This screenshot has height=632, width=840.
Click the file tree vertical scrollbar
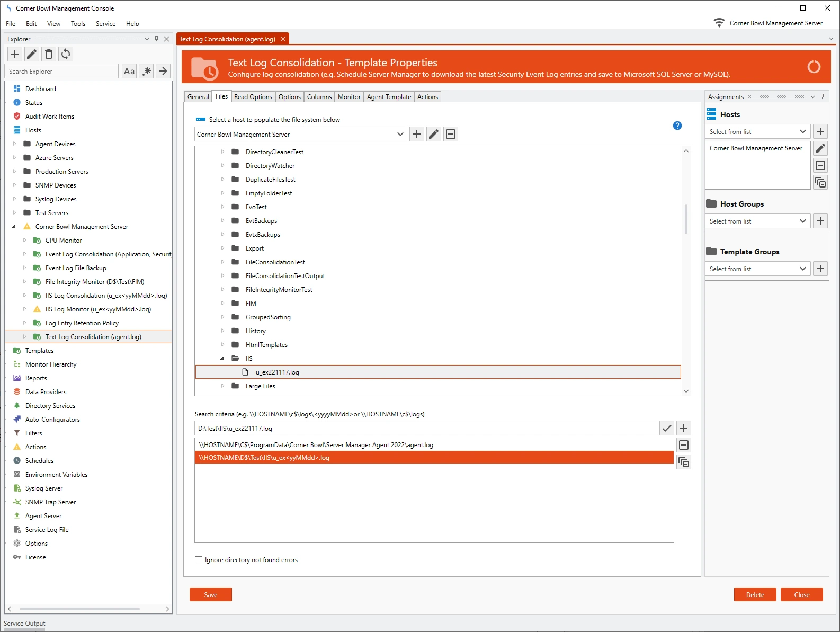click(x=686, y=219)
